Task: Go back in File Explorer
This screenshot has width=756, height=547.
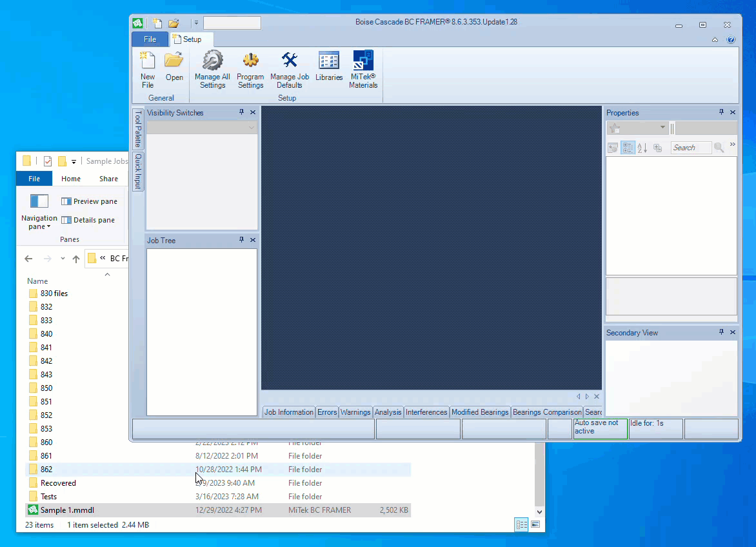Action: (x=28, y=259)
